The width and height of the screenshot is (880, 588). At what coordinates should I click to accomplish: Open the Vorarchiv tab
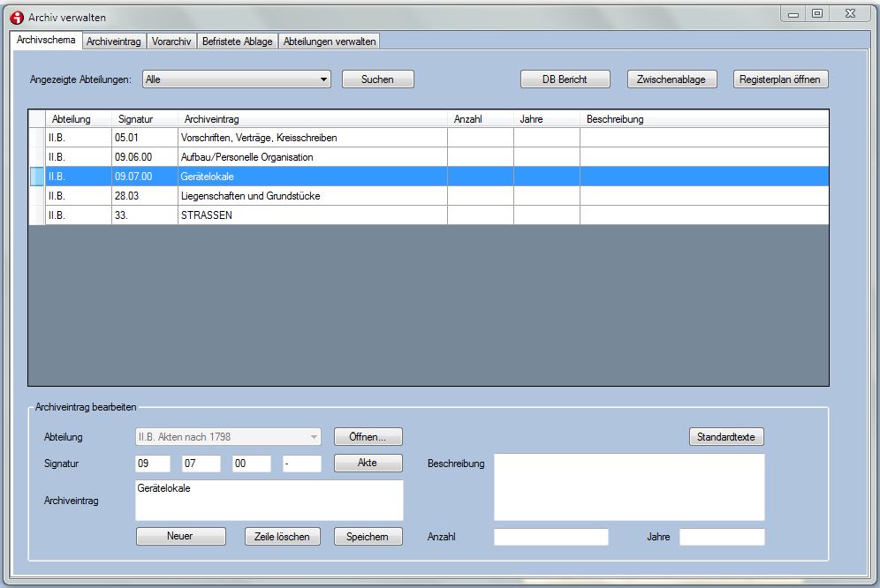(171, 41)
